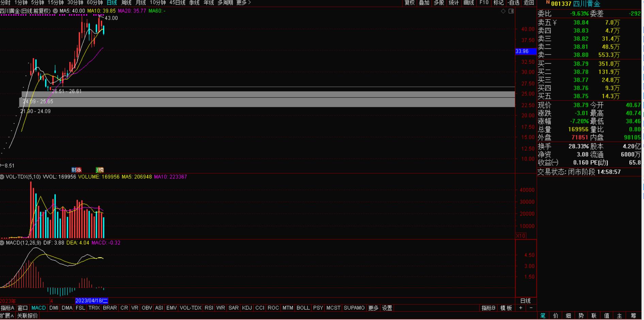The image size is (644, 320).
Task: Click the 多股 multi-stock button
Action: [439, 3]
